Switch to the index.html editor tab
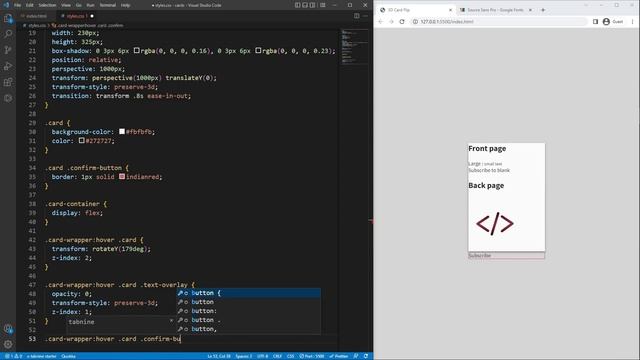The image size is (640, 360). click(35, 16)
